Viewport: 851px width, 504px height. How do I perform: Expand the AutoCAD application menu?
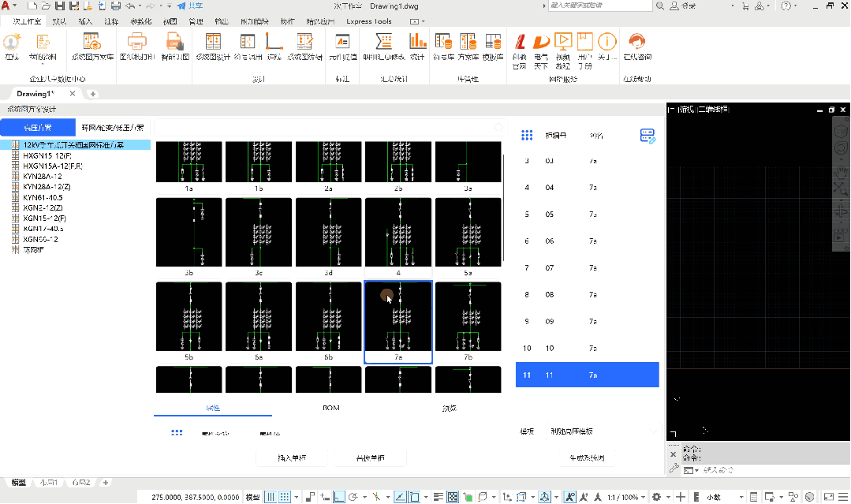click(x=8, y=6)
